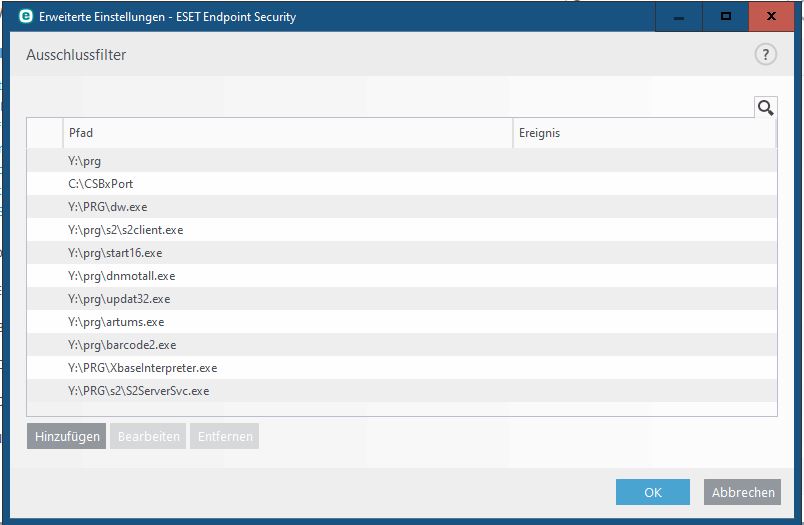804x525 pixels.
Task: Sort by the Pfad column header
Action: [288, 133]
